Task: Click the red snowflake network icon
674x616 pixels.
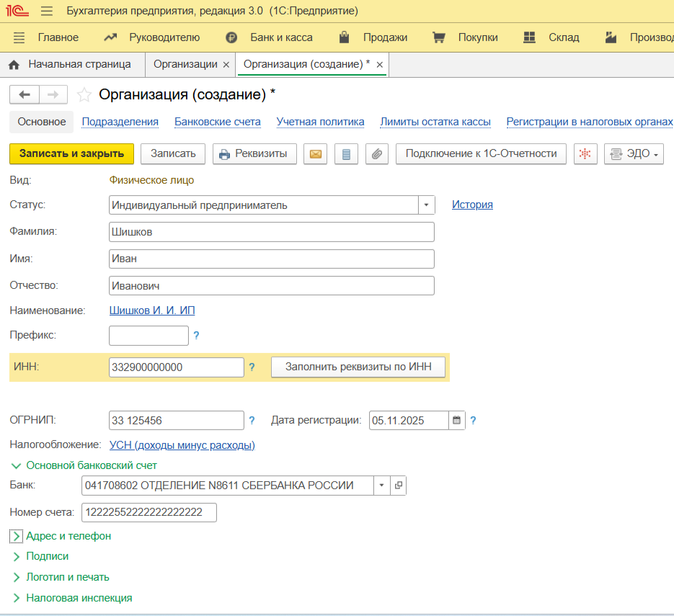Action: [585, 153]
